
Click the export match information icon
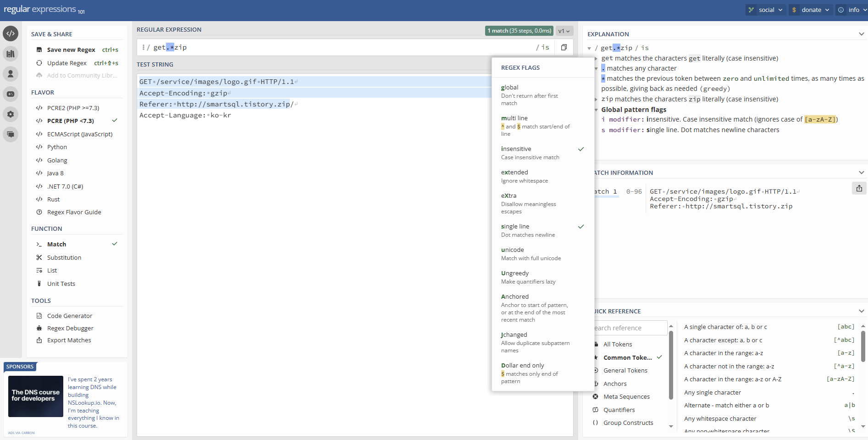(x=859, y=188)
